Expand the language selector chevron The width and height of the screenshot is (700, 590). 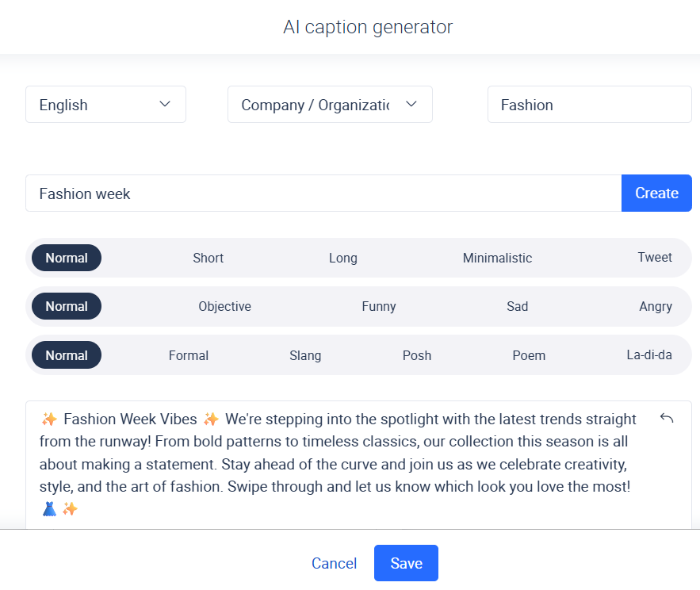click(165, 104)
